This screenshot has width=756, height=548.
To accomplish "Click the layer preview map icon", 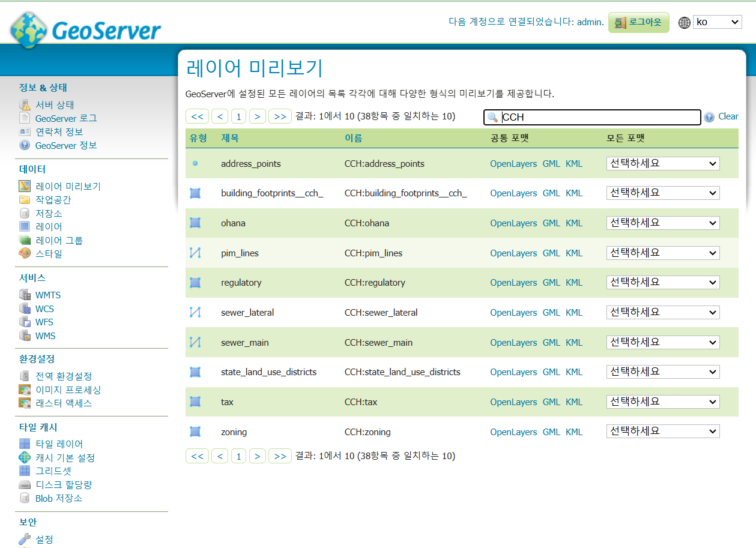I will tap(25, 186).
